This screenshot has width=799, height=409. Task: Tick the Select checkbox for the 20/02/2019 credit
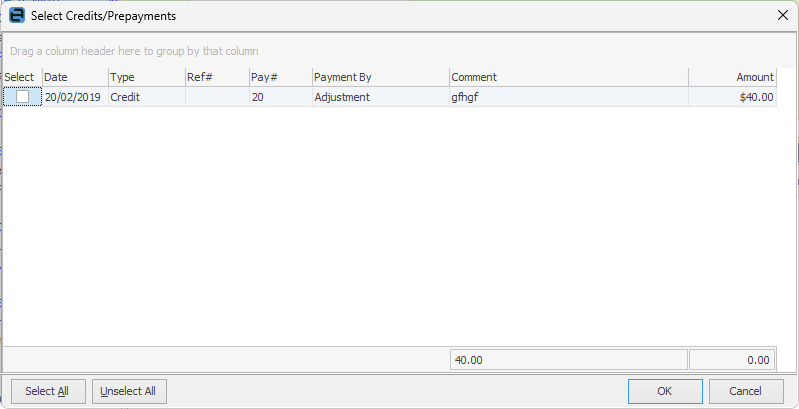(x=22, y=97)
